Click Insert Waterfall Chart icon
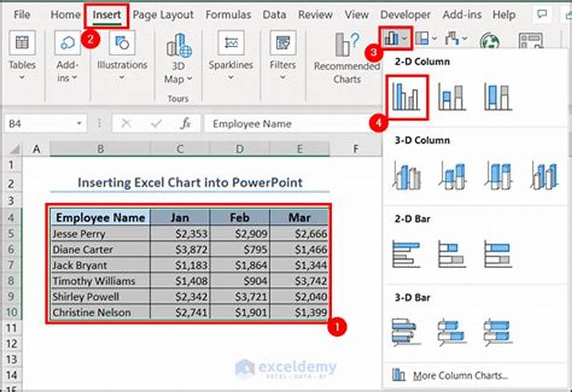The width and height of the screenshot is (572, 392). [452, 38]
